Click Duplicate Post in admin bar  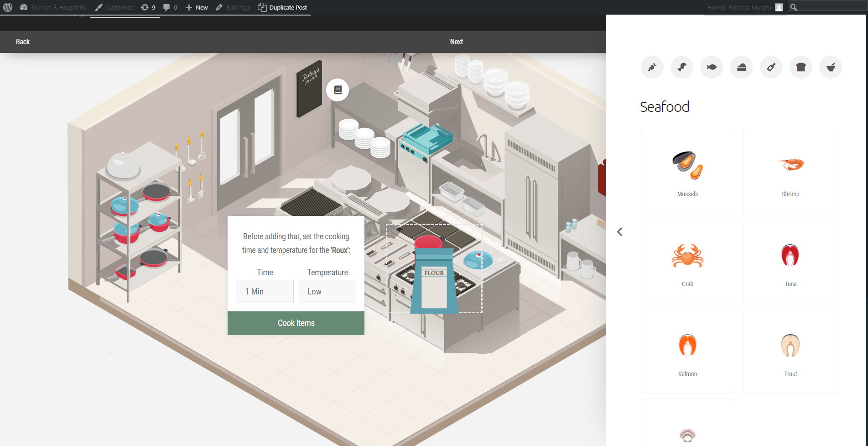click(x=283, y=7)
